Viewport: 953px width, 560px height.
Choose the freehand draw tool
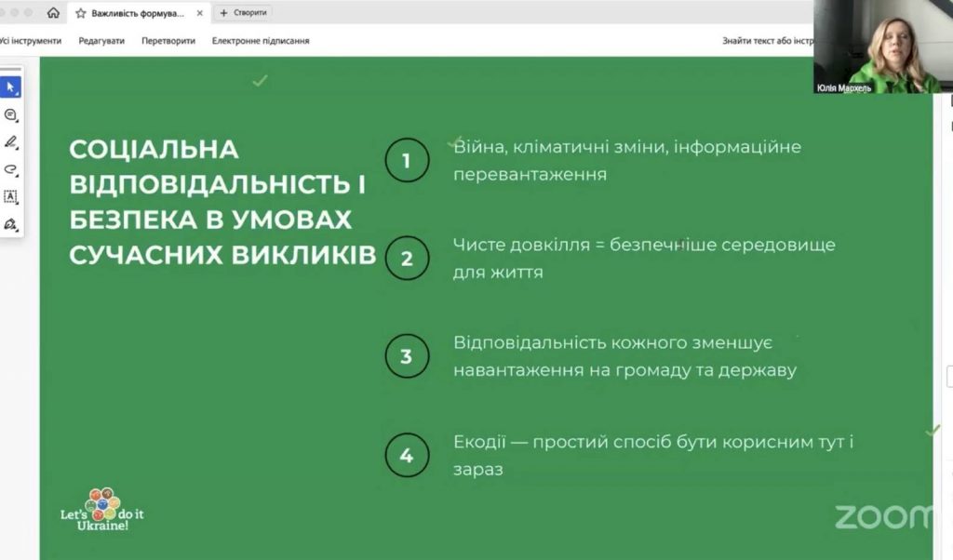(x=11, y=169)
